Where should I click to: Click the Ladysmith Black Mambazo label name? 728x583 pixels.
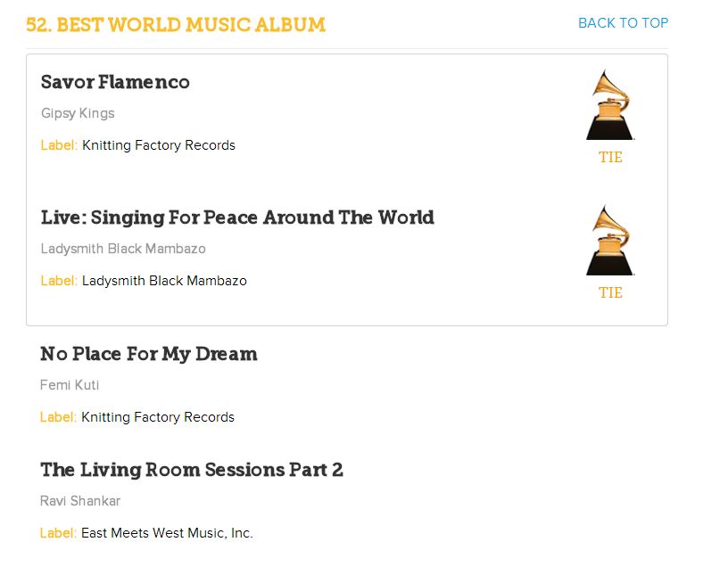[x=164, y=281]
